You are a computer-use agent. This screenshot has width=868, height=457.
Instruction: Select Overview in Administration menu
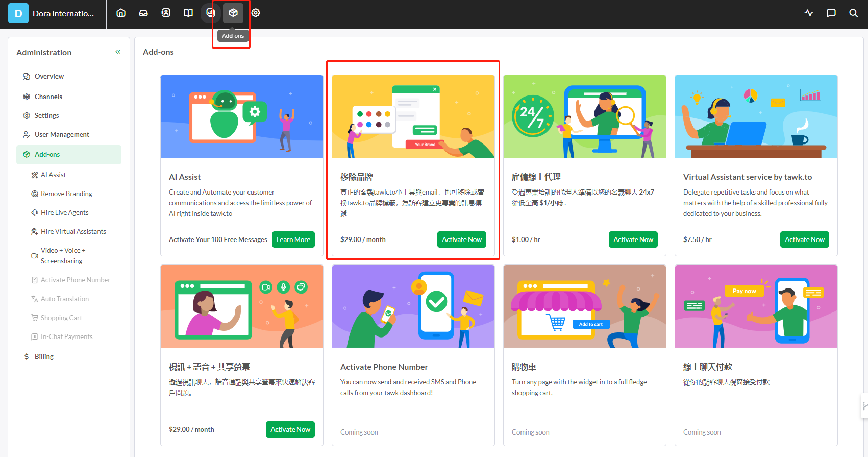pos(49,76)
